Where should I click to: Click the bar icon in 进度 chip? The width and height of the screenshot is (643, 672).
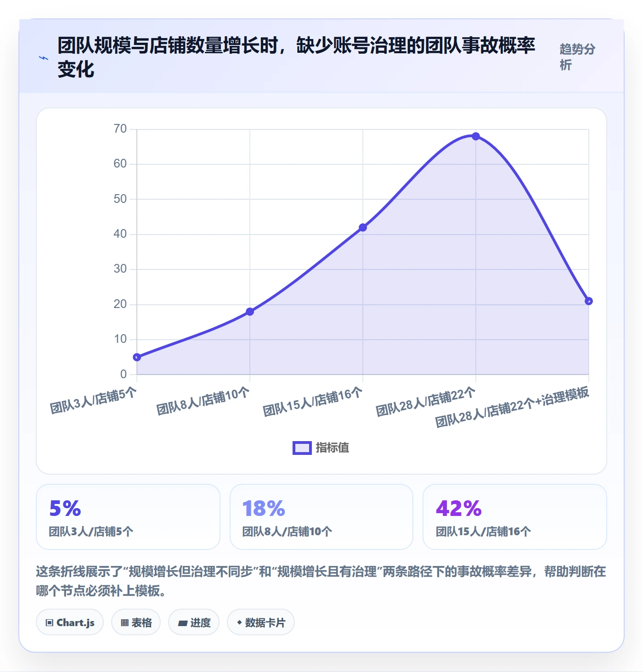[183, 623]
